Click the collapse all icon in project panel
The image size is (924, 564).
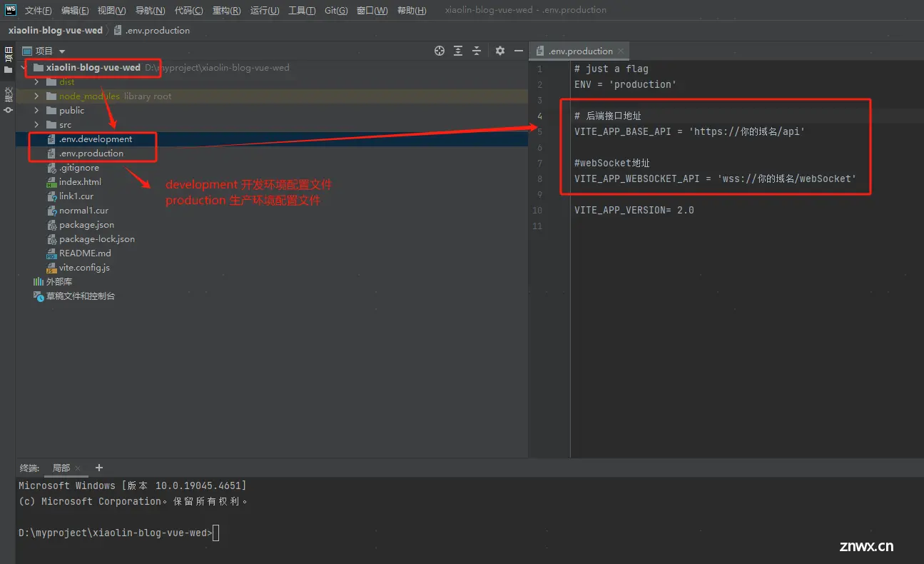point(477,51)
